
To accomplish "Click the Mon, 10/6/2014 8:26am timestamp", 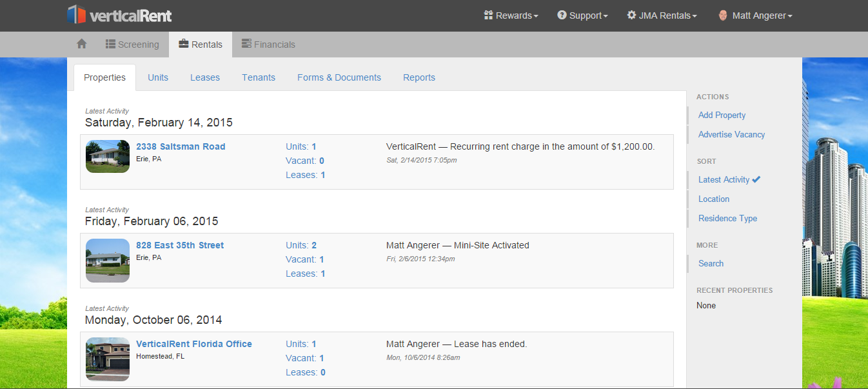I will tap(423, 357).
